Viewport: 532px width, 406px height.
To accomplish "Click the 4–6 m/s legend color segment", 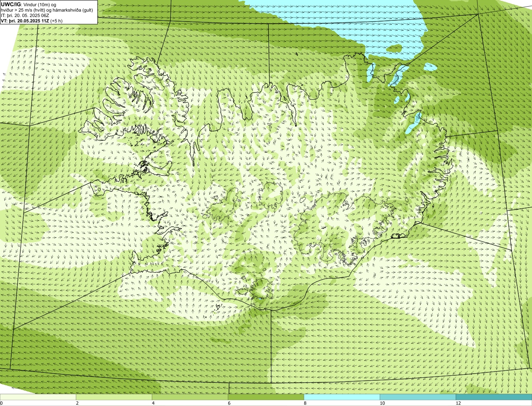I will (190, 397).
